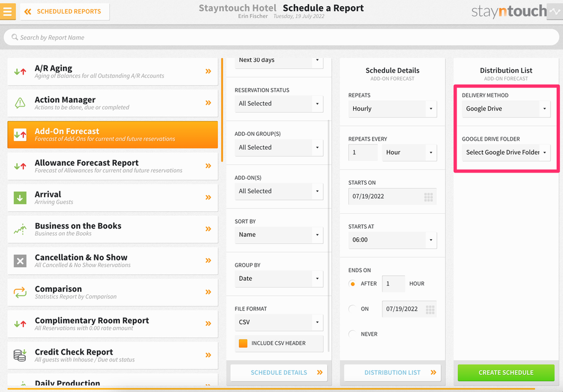Image resolution: width=563 pixels, height=392 pixels.
Task: Select the Never ends radio button
Action: click(x=352, y=334)
